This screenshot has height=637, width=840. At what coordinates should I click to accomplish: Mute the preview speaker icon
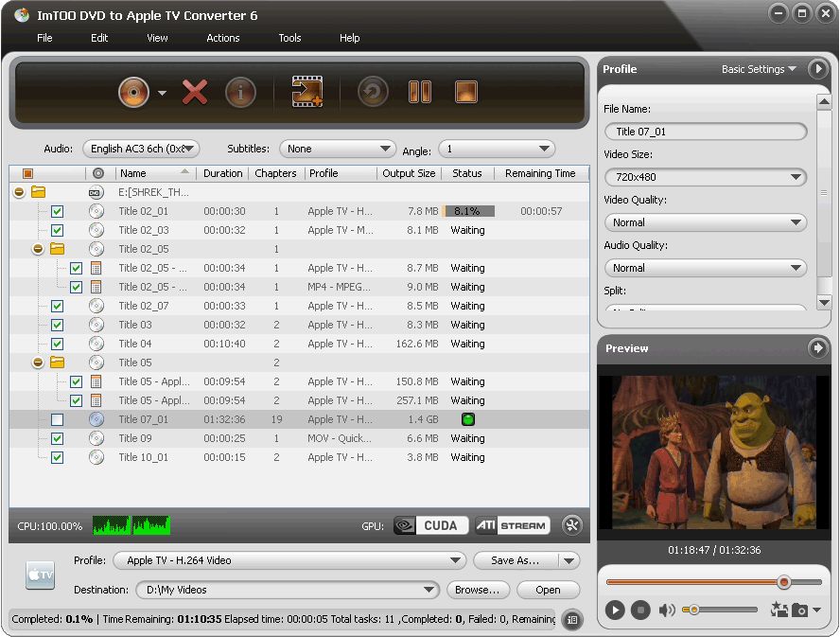tap(667, 610)
